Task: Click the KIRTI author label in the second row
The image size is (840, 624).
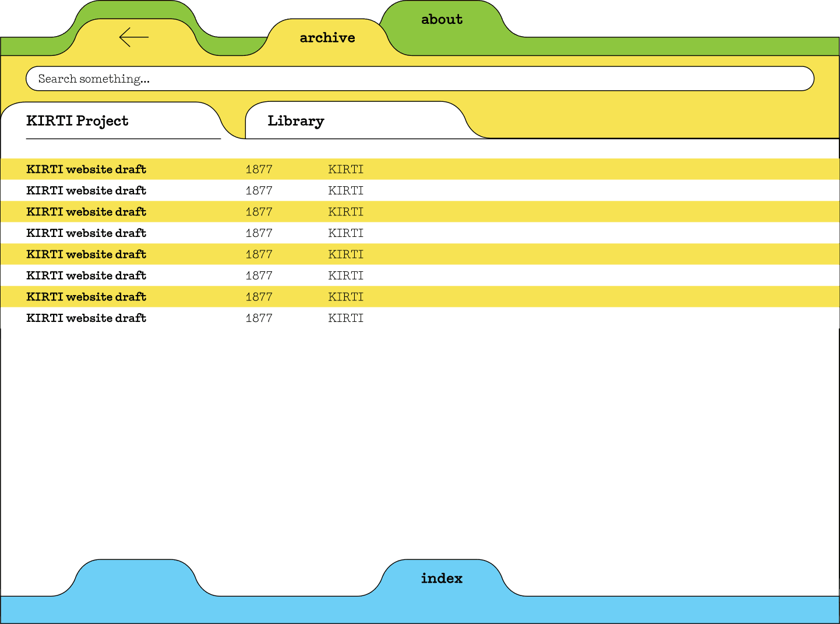Action: [345, 191]
